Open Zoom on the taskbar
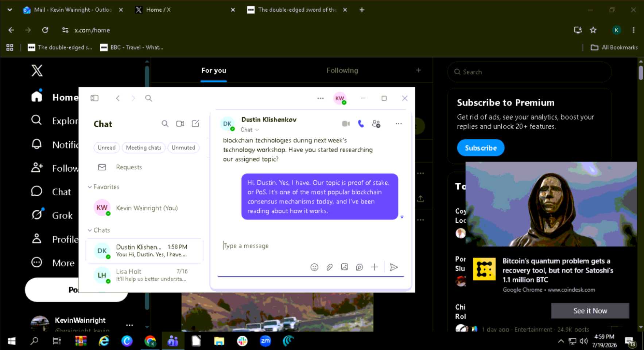This screenshot has height=350, width=644. [265, 341]
